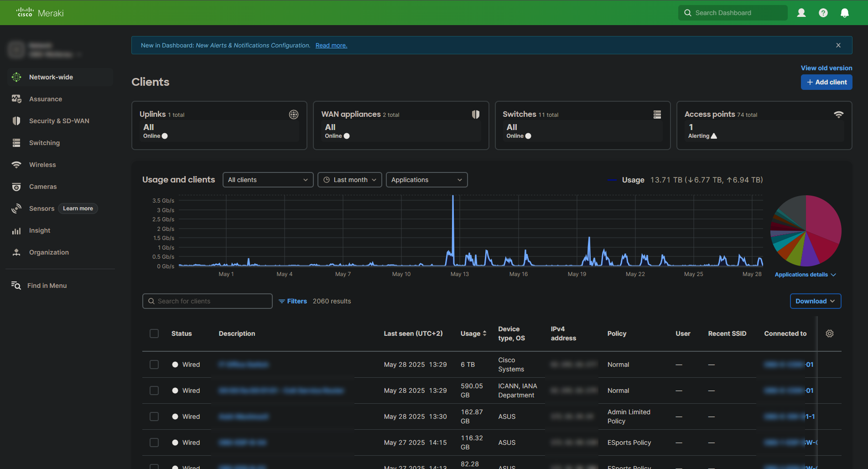Image resolution: width=868 pixels, height=469 pixels.
Task: Follow the View old version link
Action: click(826, 68)
